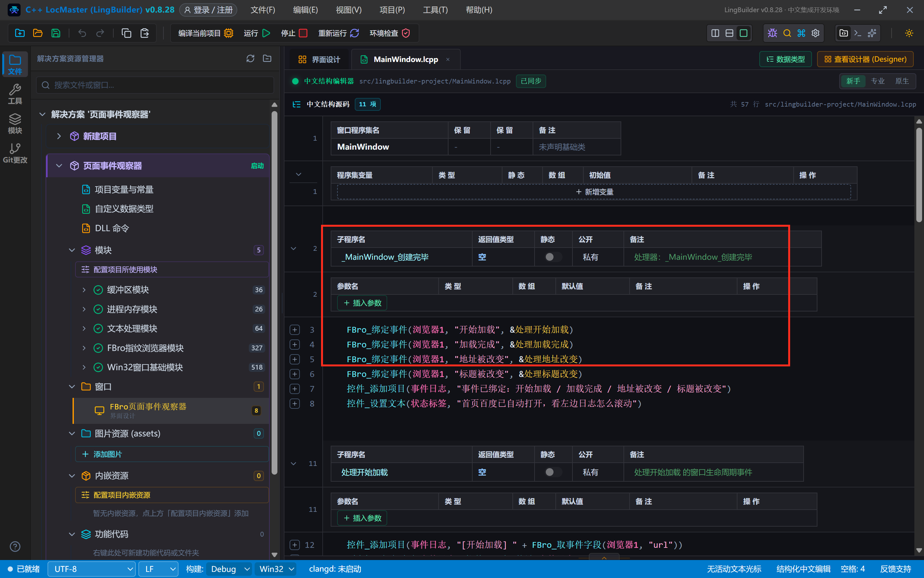
Task: Open the 文件(F) menu
Action: tap(263, 10)
